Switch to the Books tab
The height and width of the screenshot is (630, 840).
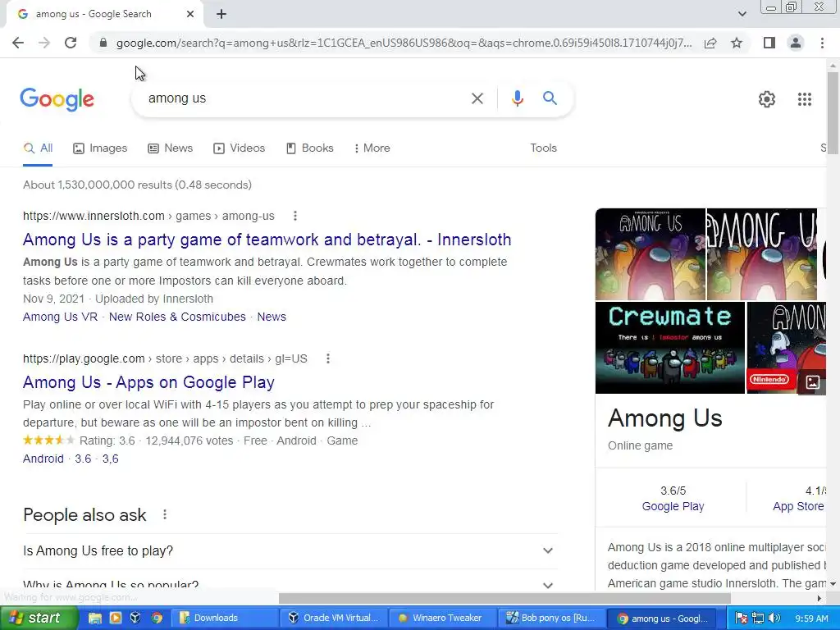[x=309, y=148]
